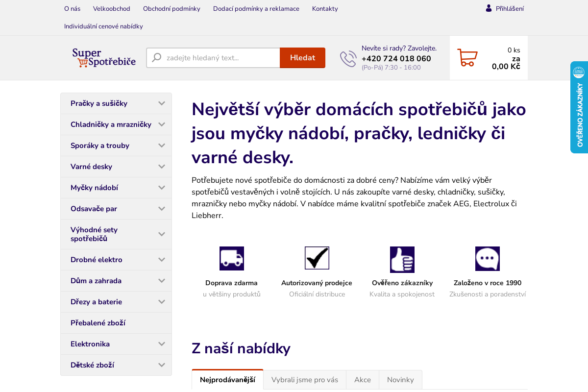Image resolution: width=588 pixels, height=392 pixels.
Task: Open the Kontakty menu item
Action: tap(324, 8)
